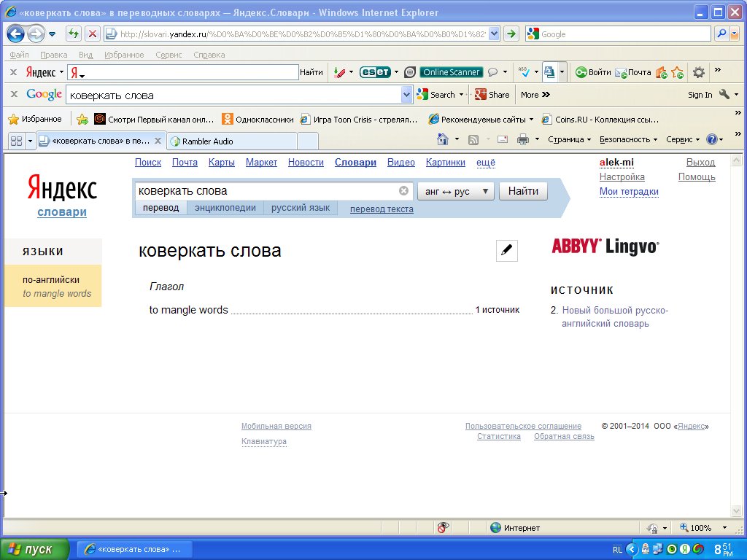Viewport: 747px width, 560px height.
Task: Click the пуск Start button
Action: pyautogui.click(x=34, y=549)
